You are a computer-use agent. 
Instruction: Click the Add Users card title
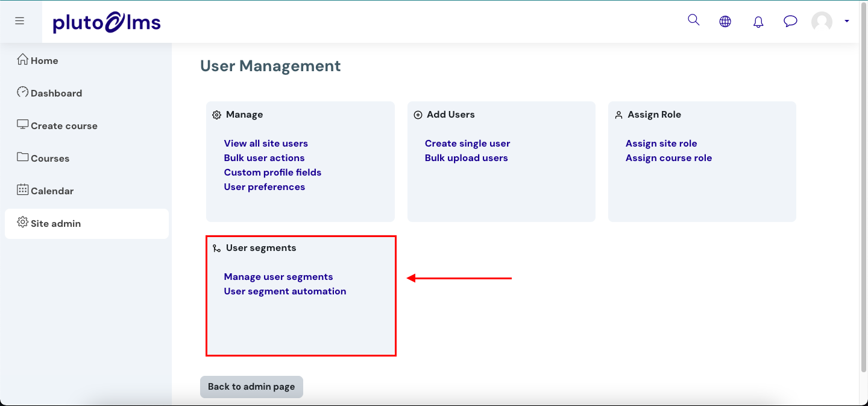pyautogui.click(x=451, y=115)
